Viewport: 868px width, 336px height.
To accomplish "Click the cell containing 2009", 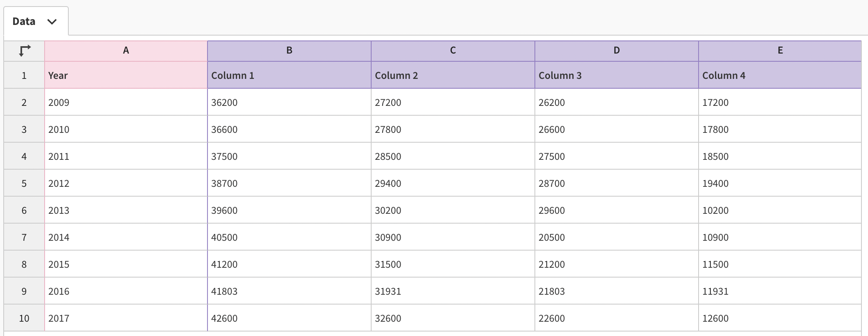I will 126,102.
